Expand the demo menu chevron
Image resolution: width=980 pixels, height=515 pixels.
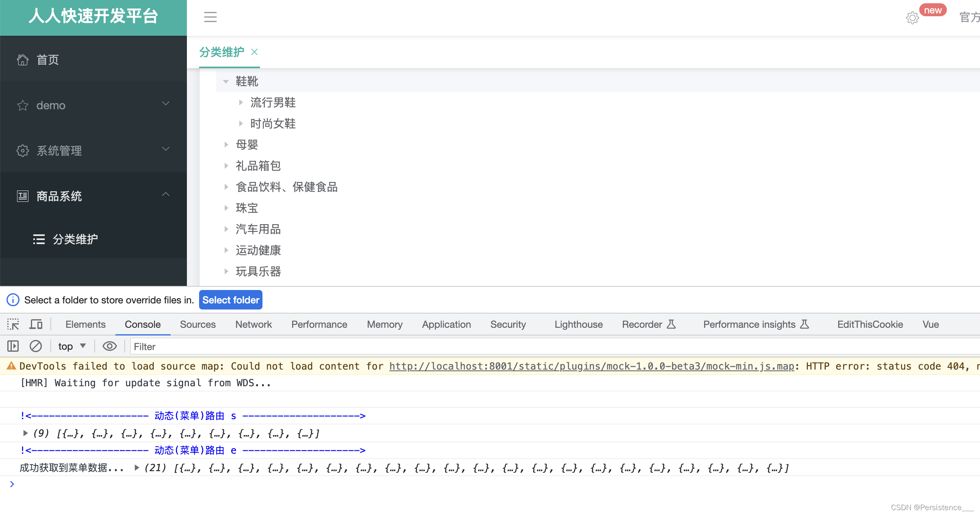[x=166, y=104]
